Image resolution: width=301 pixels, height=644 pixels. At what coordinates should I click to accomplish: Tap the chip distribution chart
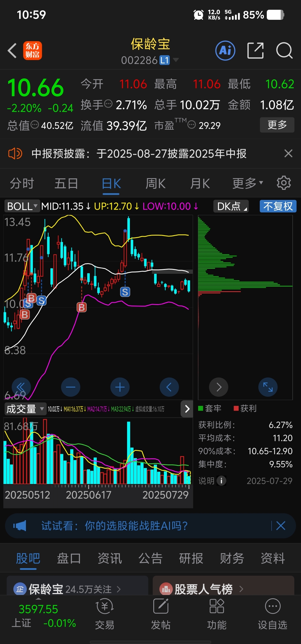tap(245, 307)
